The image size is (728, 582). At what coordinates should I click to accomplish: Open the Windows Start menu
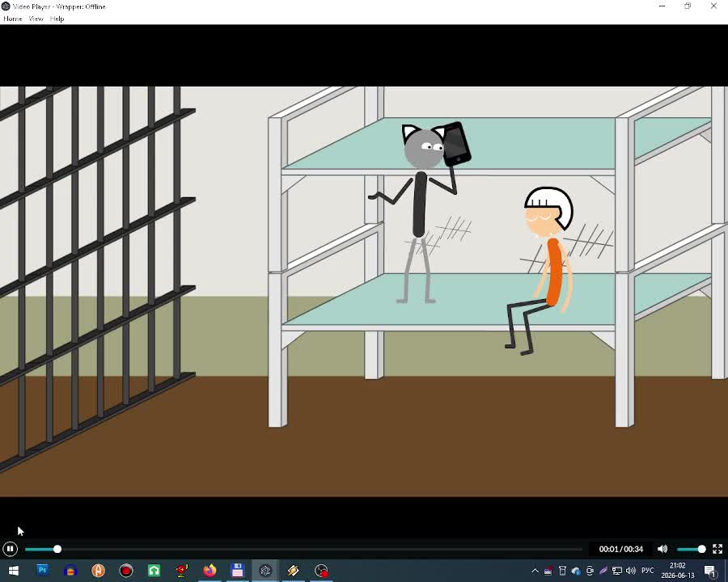click(14, 571)
